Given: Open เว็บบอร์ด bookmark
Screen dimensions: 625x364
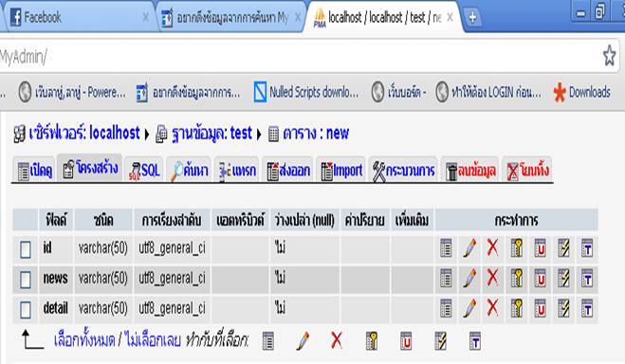Looking at the screenshot, I should [x=398, y=92].
